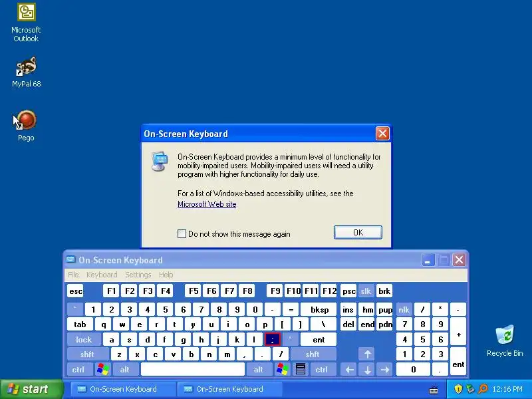Select the Pego desktop icon
This screenshot has width=532, height=399.
[x=26, y=126]
